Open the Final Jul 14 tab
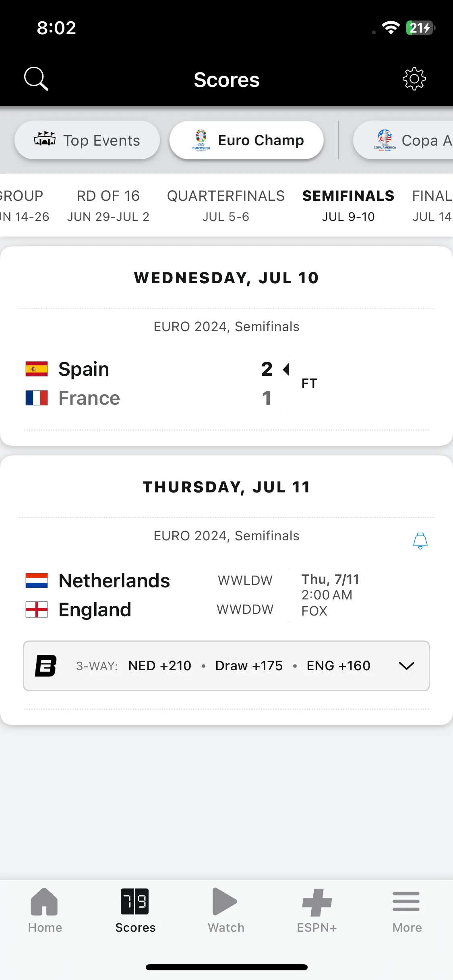The height and width of the screenshot is (980, 453). (x=432, y=206)
